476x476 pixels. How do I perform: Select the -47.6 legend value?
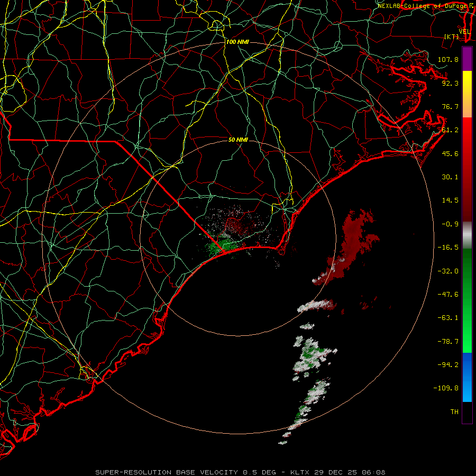(x=448, y=295)
